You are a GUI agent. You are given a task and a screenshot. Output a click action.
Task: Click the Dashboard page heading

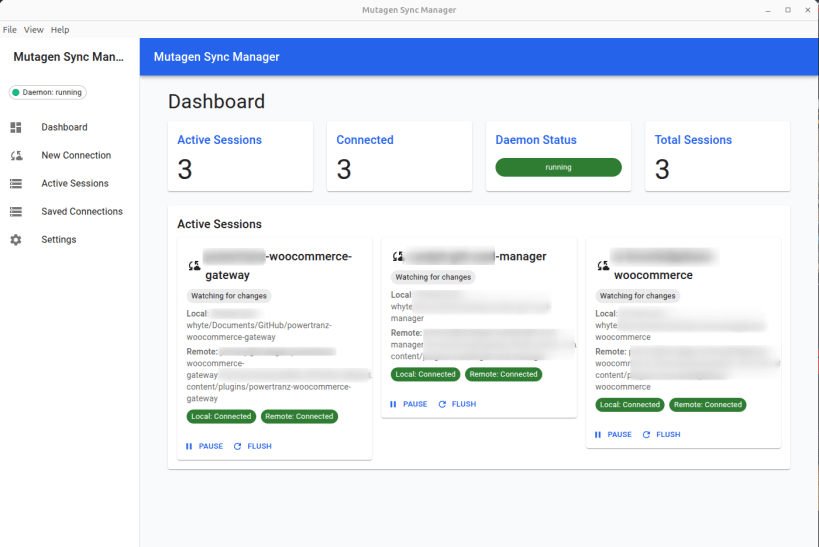coord(216,101)
